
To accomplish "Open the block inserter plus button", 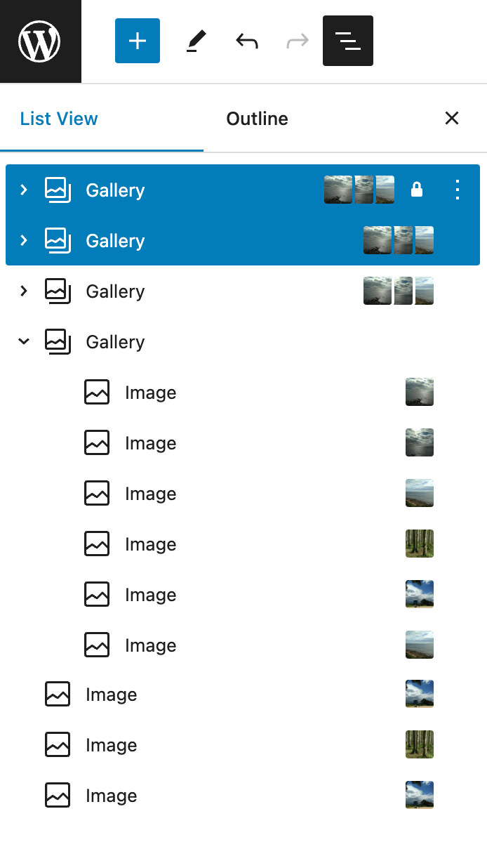I will tap(138, 41).
